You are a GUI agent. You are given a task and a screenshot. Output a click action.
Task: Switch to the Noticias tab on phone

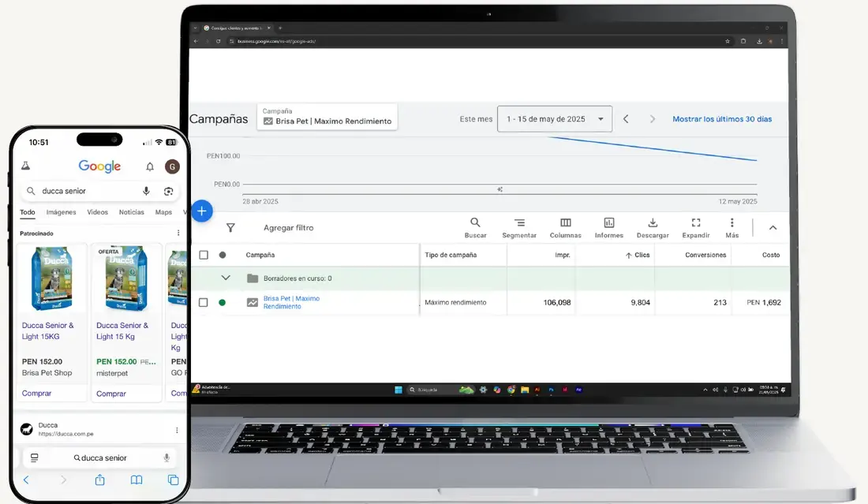(x=131, y=212)
